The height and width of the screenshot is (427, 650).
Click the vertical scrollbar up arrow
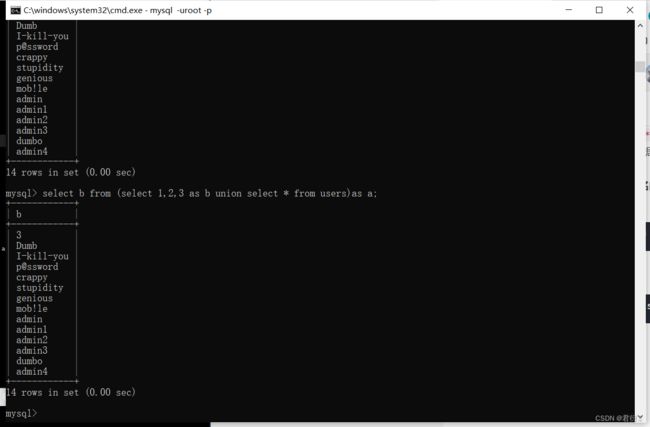pyautogui.click(x=640, y=26)
